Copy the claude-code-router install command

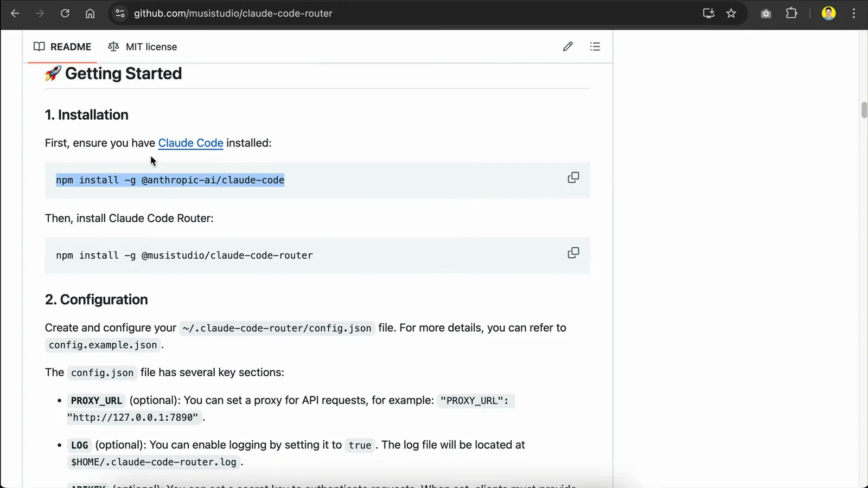(x=573, y=253)
